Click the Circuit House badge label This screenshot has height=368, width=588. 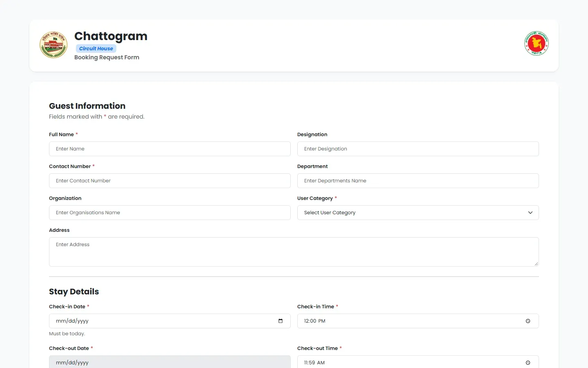pos(96,48)
